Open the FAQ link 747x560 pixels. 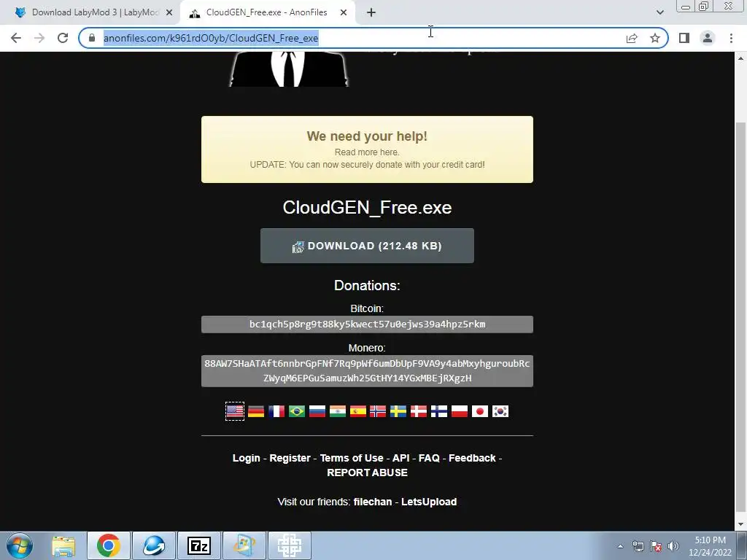point(429,458)
